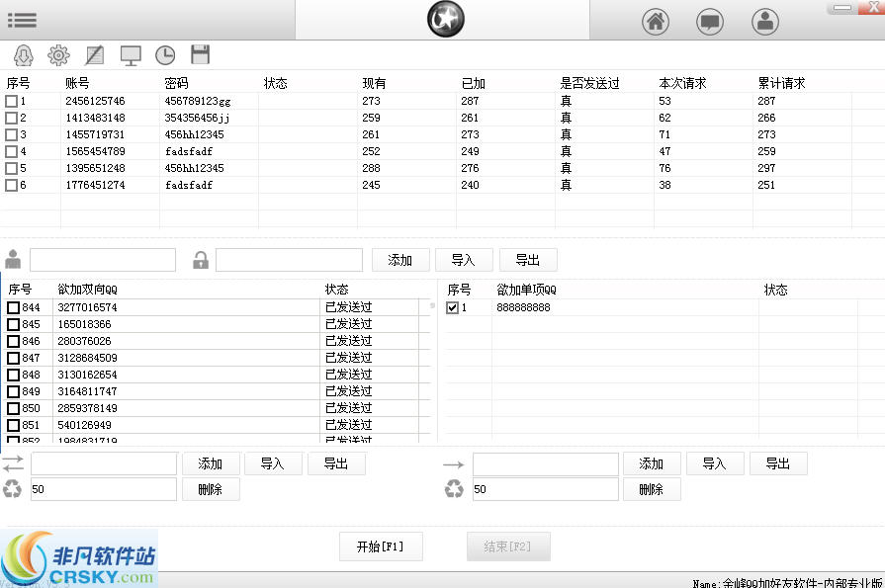This screenshot has width=885, height=588.
Task: Click 添加 next to the password field
Action: 400,259
